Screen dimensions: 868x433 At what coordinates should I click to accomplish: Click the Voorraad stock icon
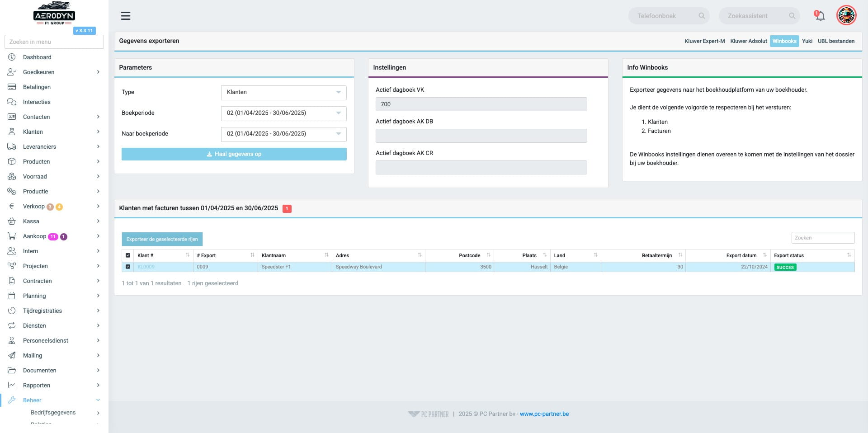tap(12, 176)
